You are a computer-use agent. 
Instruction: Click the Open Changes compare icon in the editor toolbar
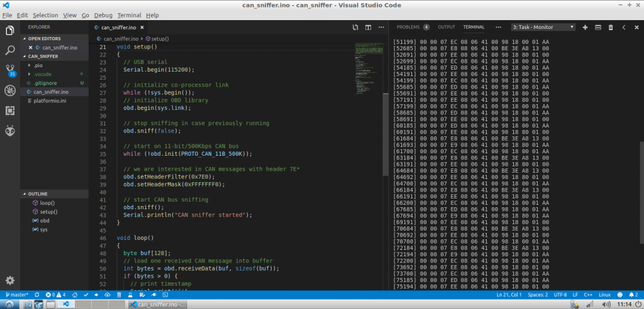pyautogui.click(x=355, y=28)
